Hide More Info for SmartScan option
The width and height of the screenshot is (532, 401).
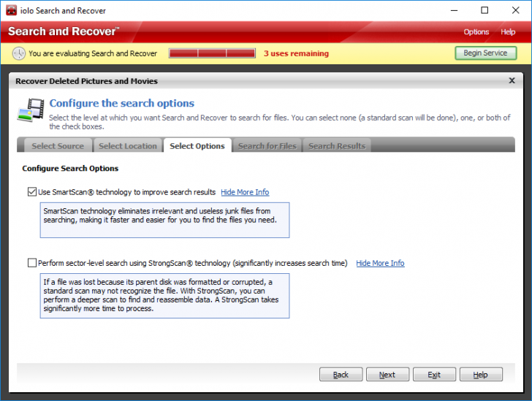[245, 192]
